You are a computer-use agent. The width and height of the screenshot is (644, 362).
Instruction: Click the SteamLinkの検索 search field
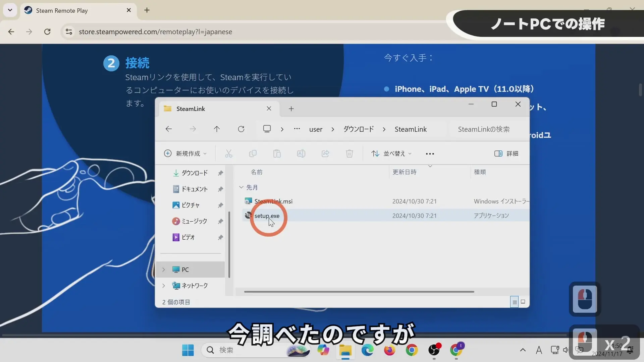pyautogui.click(x=483, y=129)
